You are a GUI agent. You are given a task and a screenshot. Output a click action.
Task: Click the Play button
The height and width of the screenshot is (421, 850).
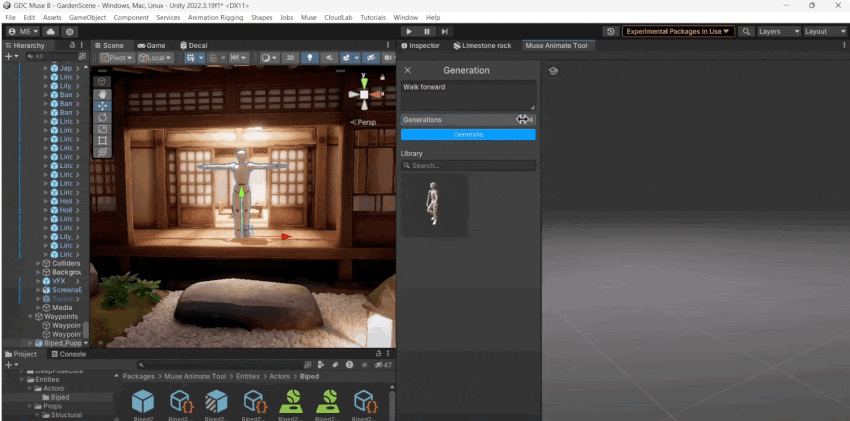[x=409, y=31]
